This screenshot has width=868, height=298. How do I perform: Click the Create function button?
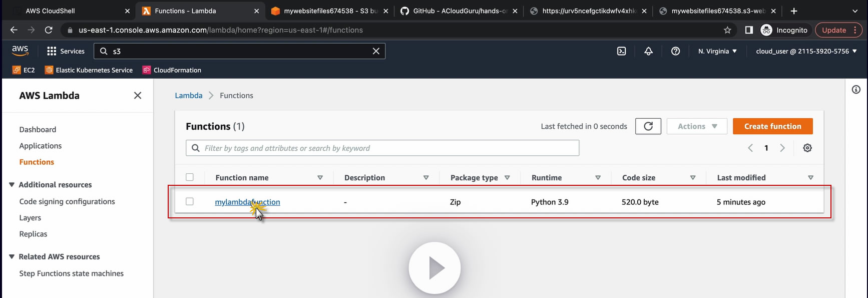click(x=772, y=126)
